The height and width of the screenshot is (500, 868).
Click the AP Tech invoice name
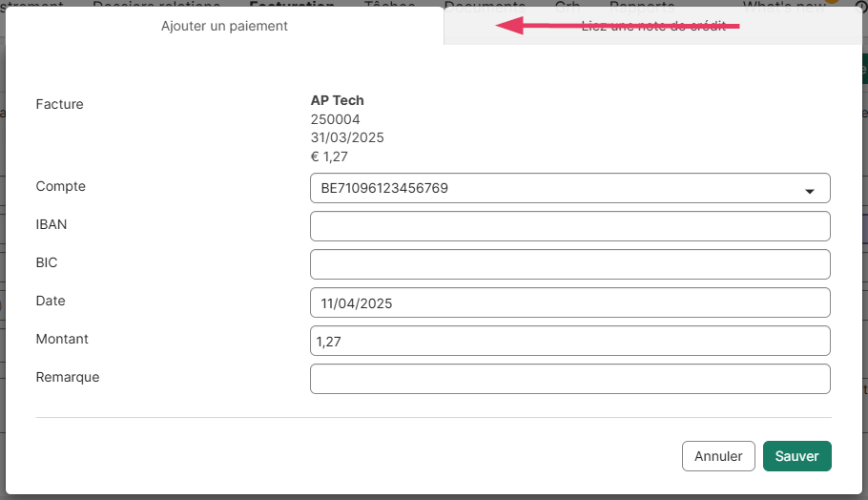[x=337, y=100]
